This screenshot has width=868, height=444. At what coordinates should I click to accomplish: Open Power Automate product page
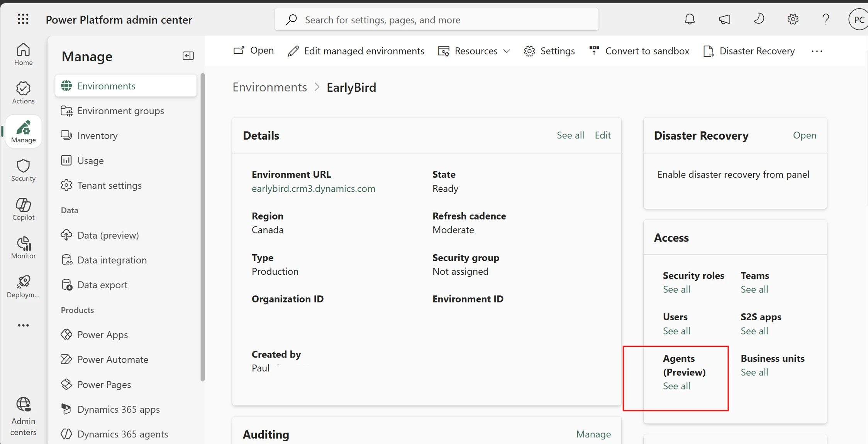[126, 360]
